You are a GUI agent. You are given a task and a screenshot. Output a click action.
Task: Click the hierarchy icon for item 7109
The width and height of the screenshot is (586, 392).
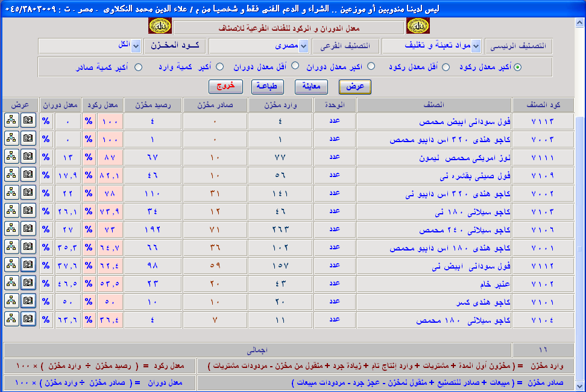(11, 175)
